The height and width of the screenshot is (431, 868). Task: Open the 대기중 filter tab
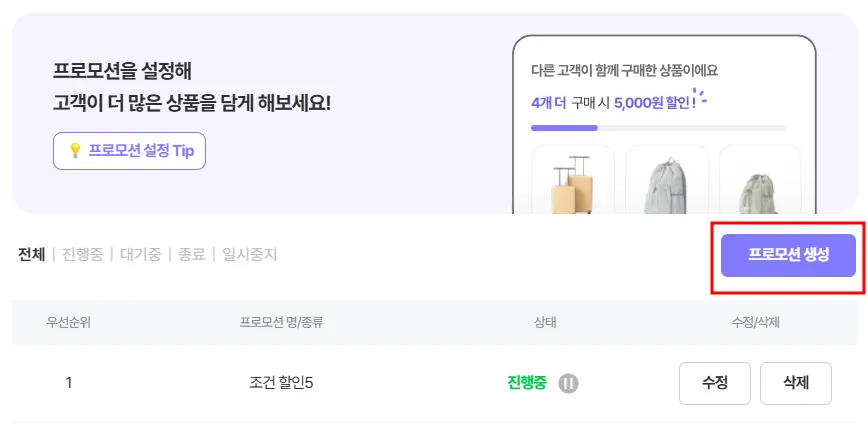[139, 254]
